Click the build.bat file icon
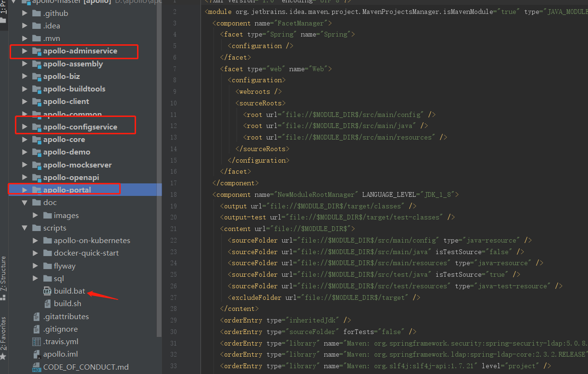The width and height of the screenshot is (588, 374). pyautogui.click(x=47, y=291)
